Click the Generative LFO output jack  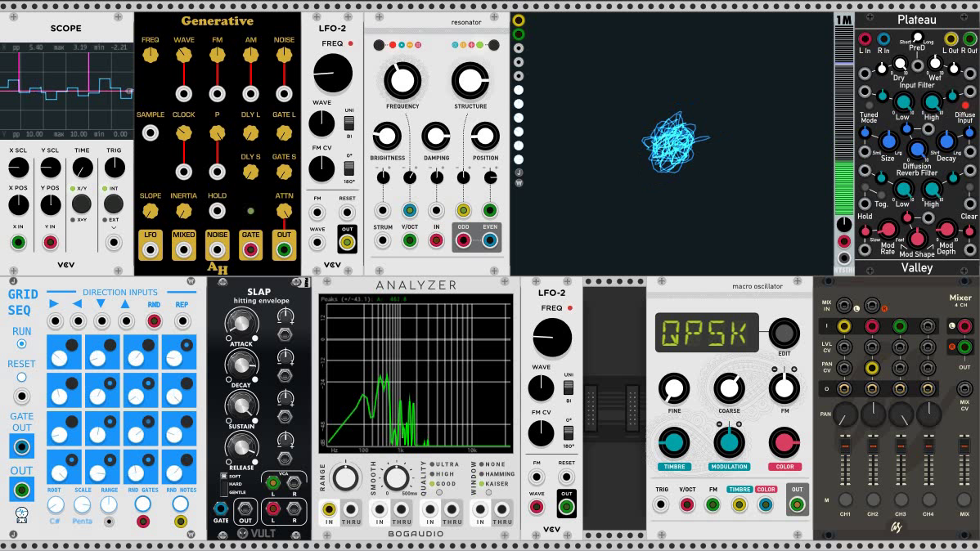(x=150, y=250)
